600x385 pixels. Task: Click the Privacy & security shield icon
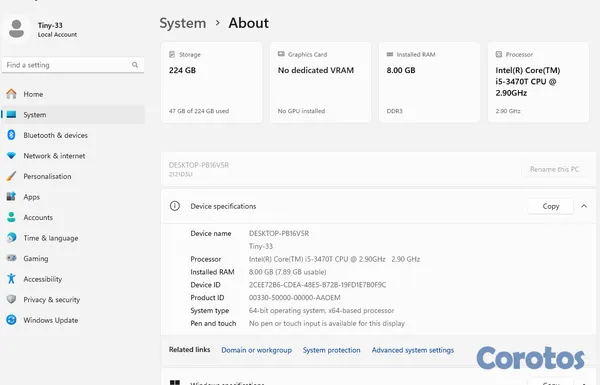(x=11, y=299)
